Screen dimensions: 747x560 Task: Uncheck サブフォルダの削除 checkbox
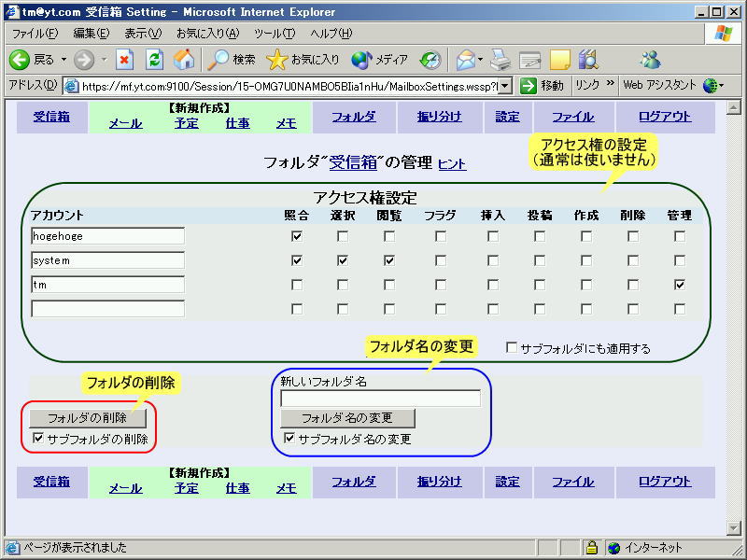(38, 438)
